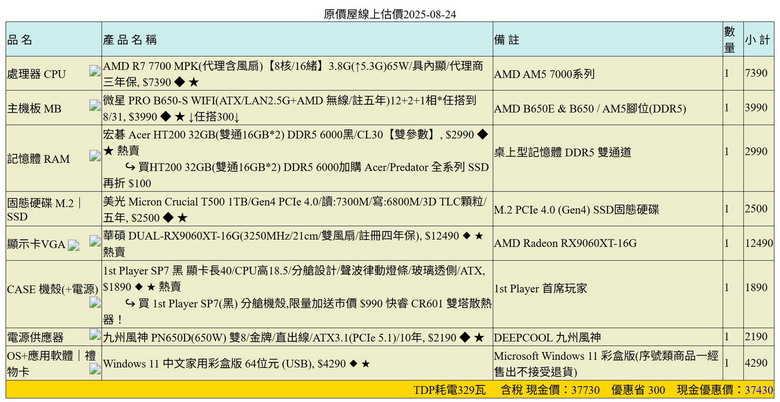Viewport: 780px width, 402px height.
Task: Click the 美光 Micron Crucial T500 1TB description
Action: tap(295, 210)
